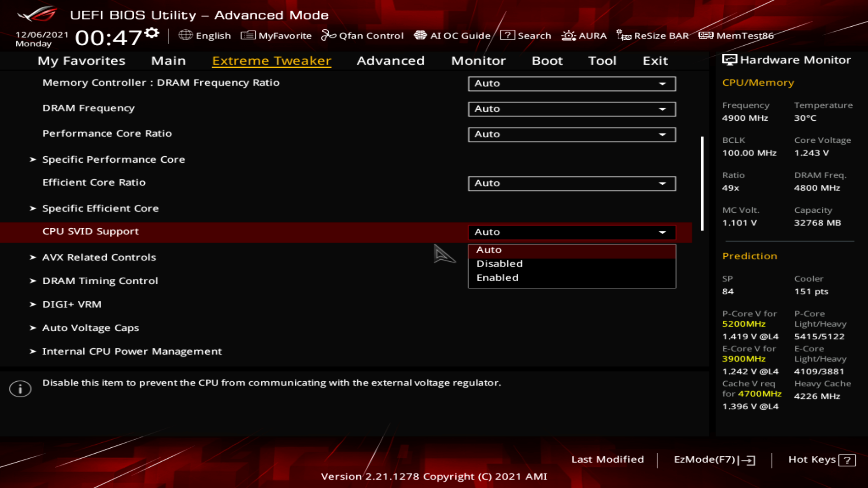868x488 pixels.
Task: Toggle the ReSize BAR icon
Action: 623,35
